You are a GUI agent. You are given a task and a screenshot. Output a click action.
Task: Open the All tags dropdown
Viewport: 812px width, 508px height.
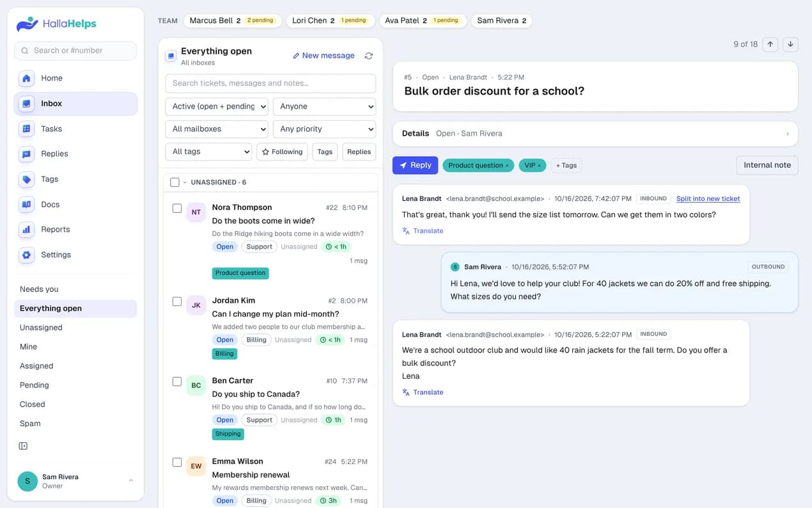click(208, 152)
